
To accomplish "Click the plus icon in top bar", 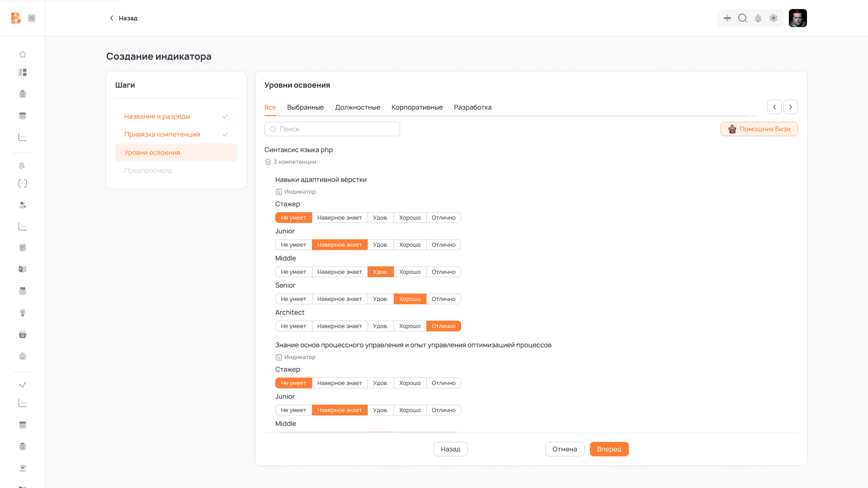I will pyautogui.click(x=727, y=18).
